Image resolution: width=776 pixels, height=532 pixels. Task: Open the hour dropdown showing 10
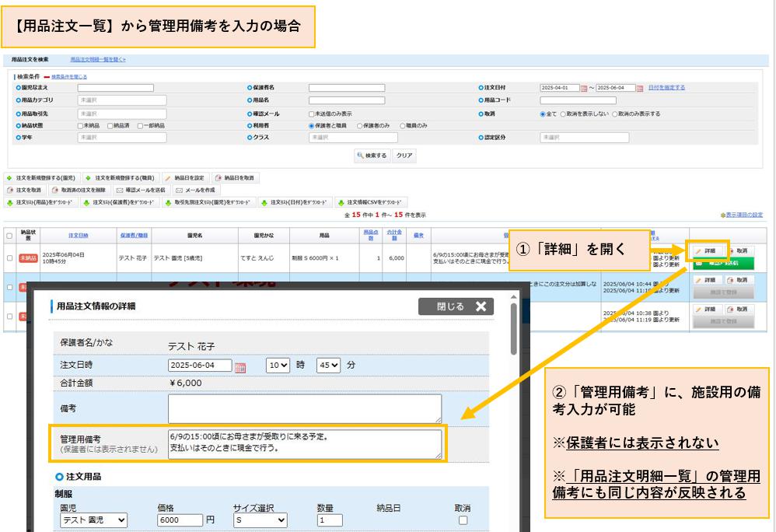click(278, 365)
